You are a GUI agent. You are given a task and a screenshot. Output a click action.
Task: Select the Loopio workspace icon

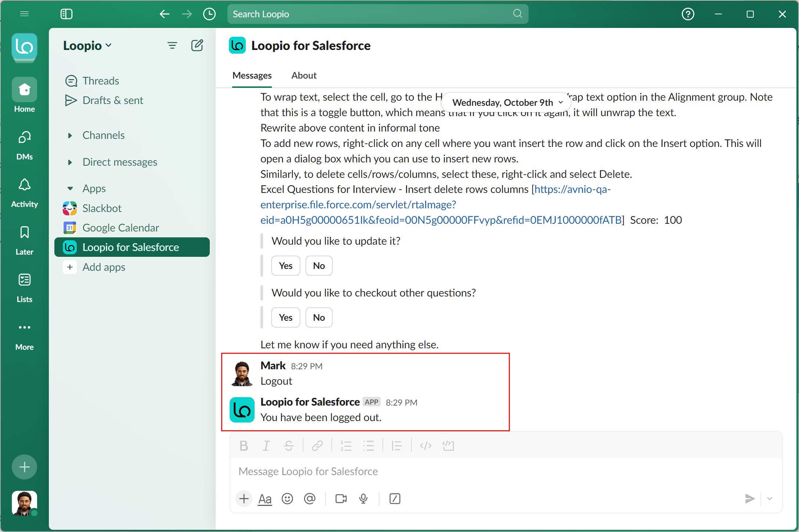pyautogui.click(x=24, y=47)
